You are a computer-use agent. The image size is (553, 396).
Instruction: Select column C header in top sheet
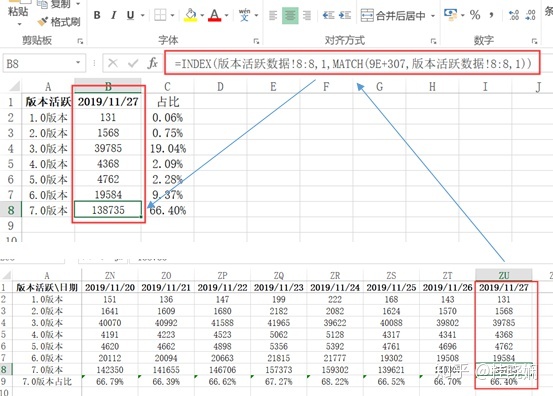[168, 86]
